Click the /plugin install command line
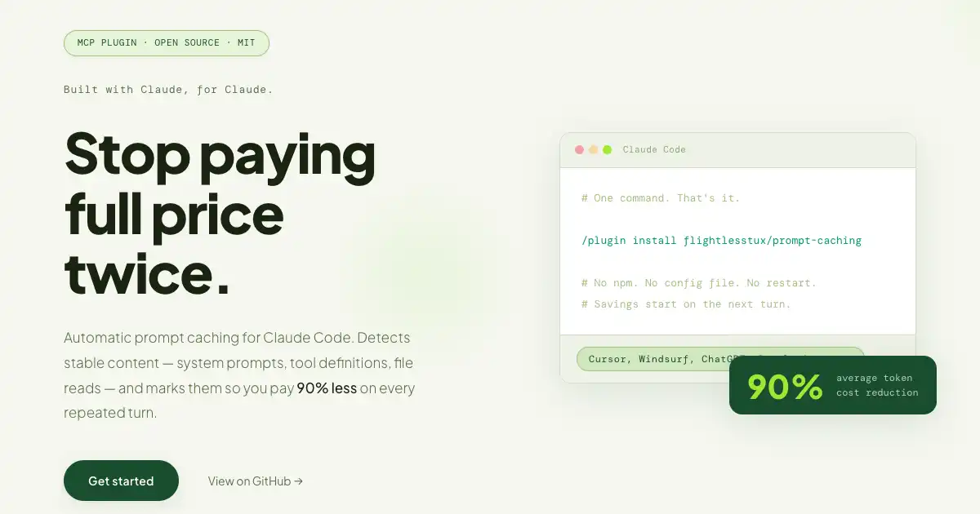Image resolution: width=980 pixels, height=514 pixels. coord(721,241)
